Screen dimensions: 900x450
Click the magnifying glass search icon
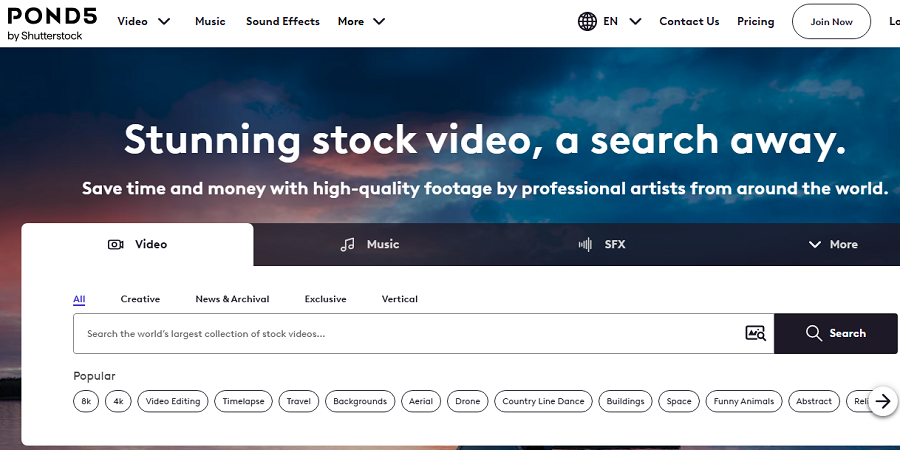click(813, 333)
